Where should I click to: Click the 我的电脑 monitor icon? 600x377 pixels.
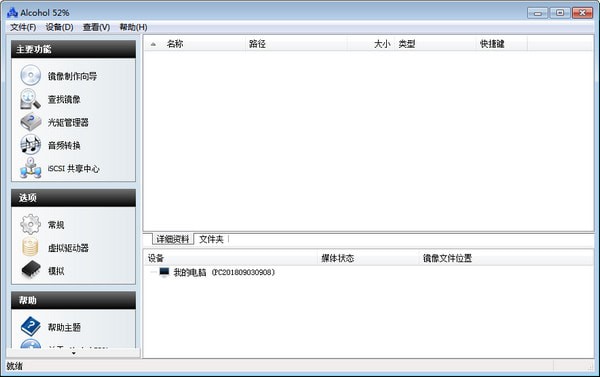click(x=164, y=272)
